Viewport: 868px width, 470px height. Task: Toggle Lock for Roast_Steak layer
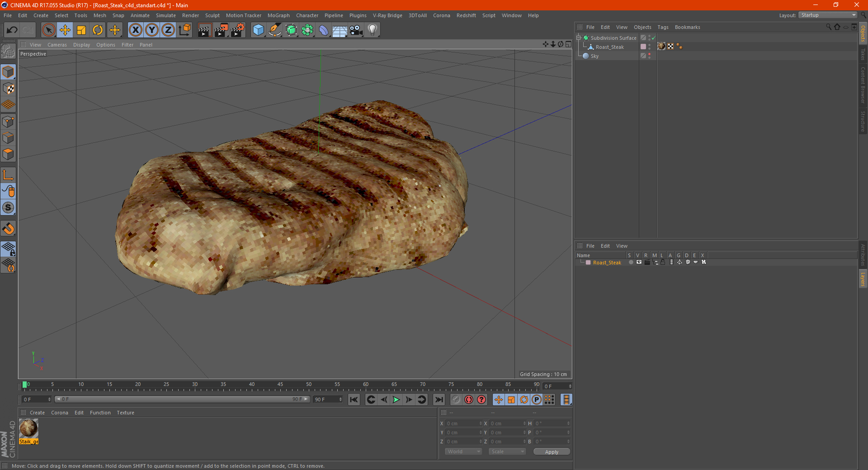[x=663, y=262]
